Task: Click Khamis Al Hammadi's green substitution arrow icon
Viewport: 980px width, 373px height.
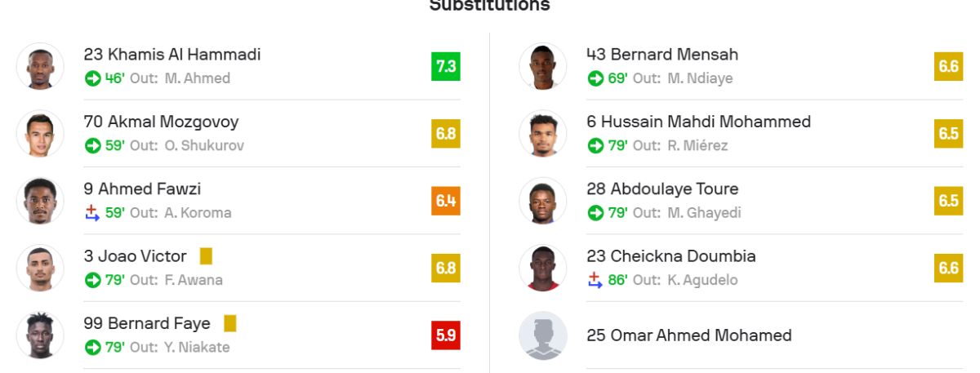Action: 92,78
